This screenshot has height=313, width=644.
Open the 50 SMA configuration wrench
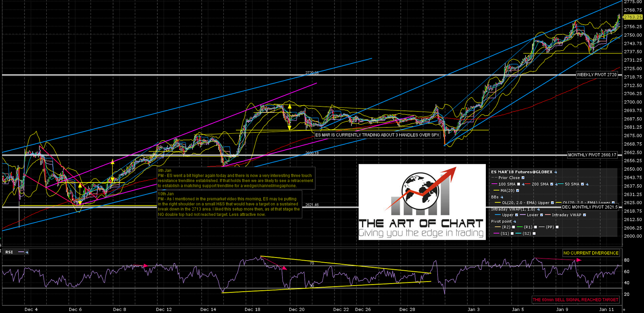pos(587,184)
